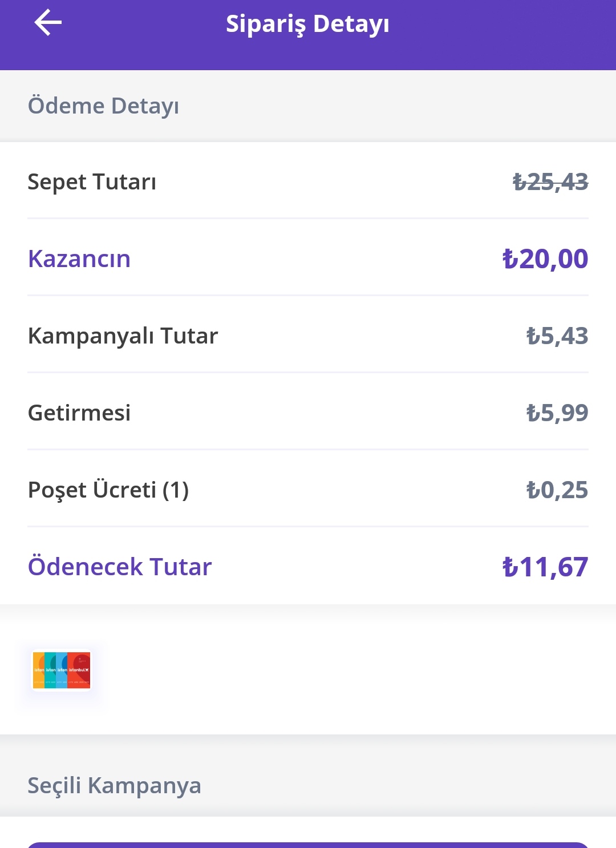Select the Sipariş Detayı header title
This screenshot has width=616, height=848.
(x=307, y=25)
